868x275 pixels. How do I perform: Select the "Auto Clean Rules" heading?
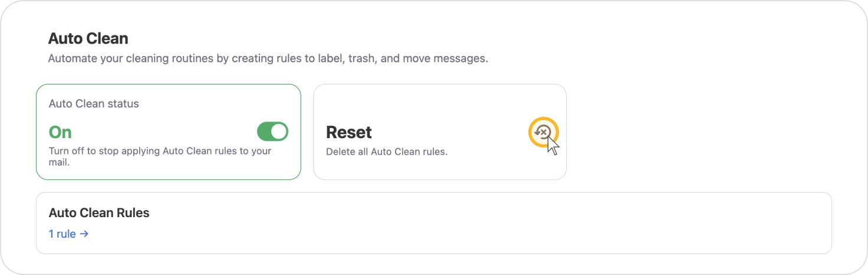[99, 213]
